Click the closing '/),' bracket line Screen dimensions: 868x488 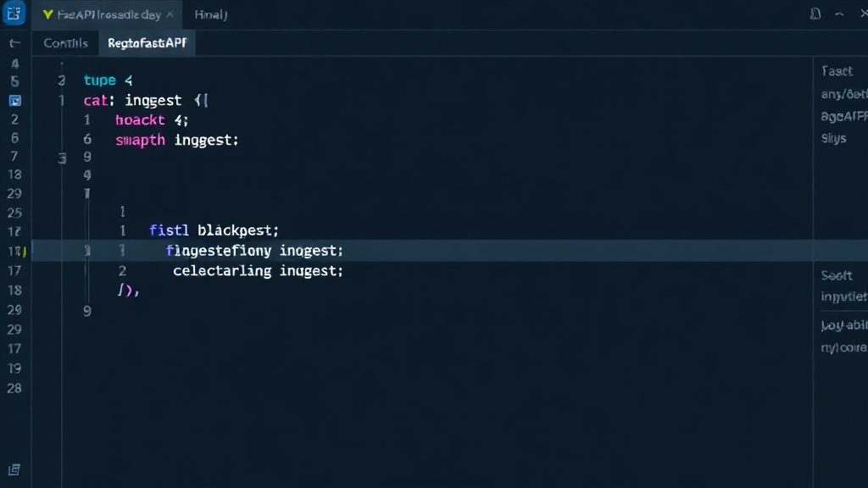(x=128, y=290)
